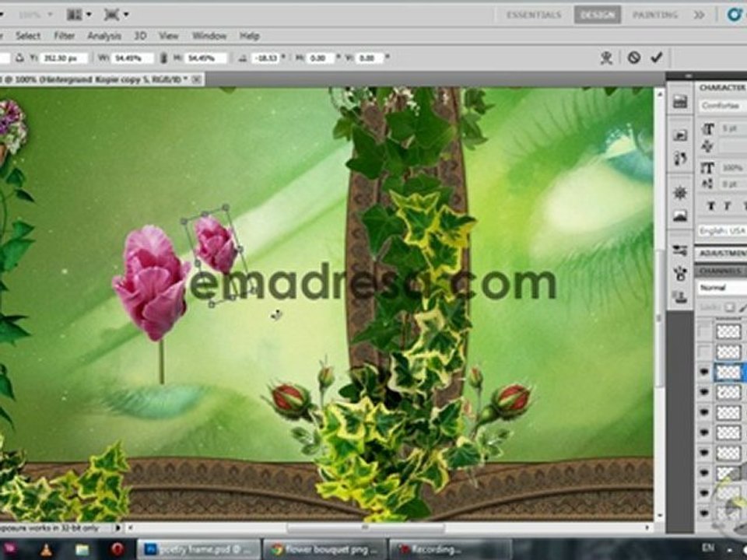Image resolution: width=747 pixels, height=560 pixels.
Task: Open the Filter menu
Action: [x=64, y=36]
